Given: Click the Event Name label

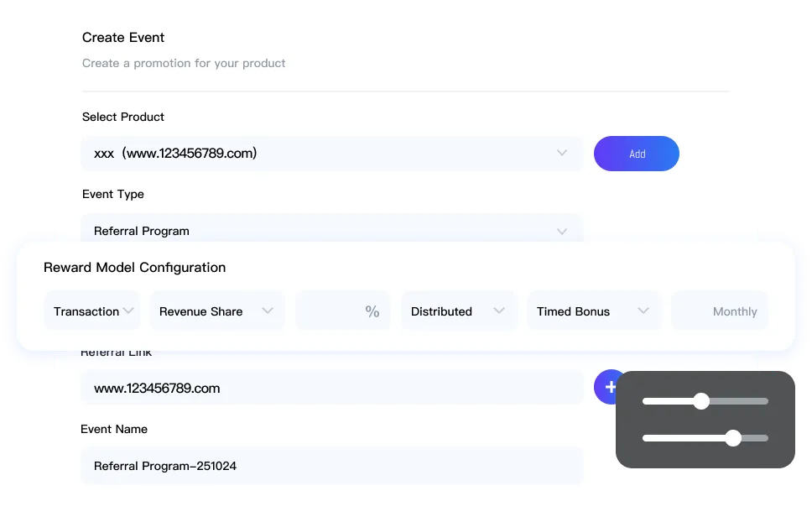Looking at the screenshot, I should [x=114, y=429].
